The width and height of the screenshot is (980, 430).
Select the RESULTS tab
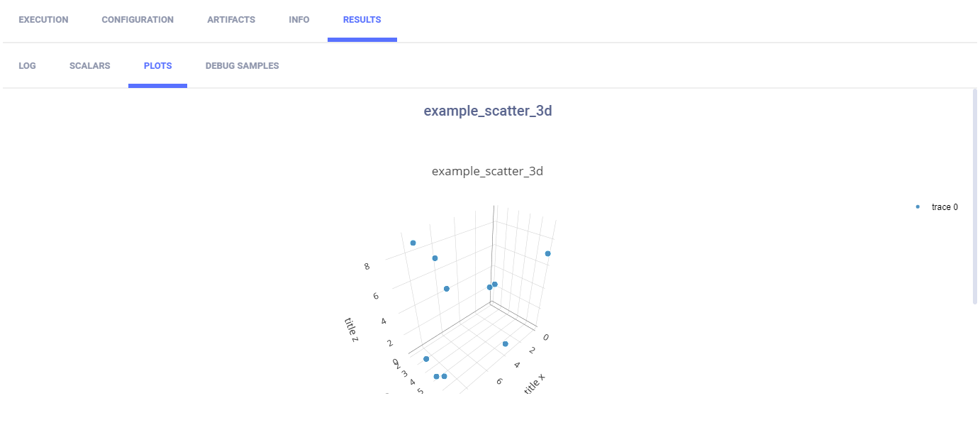pyautogui.click(x=362, y=19)
